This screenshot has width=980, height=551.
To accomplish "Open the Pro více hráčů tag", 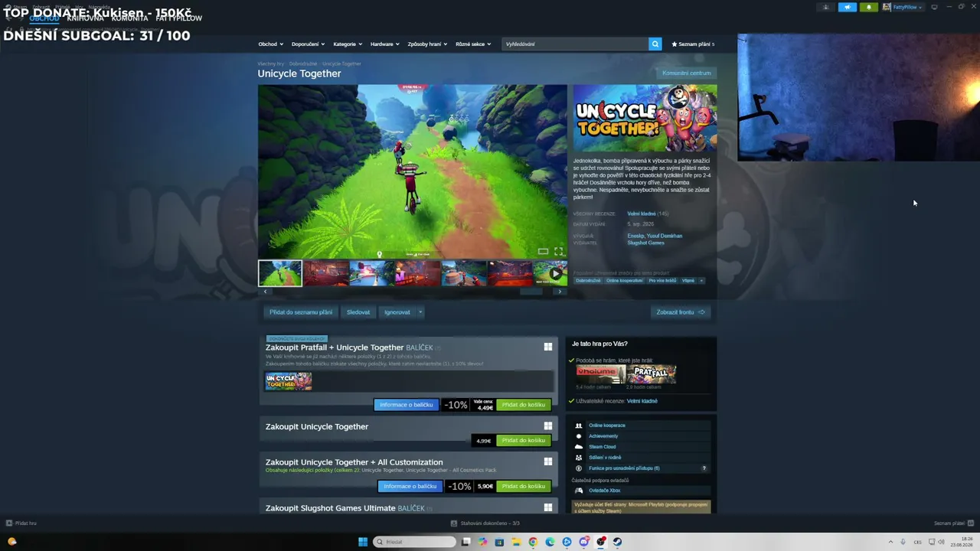I will click(662, 281).
